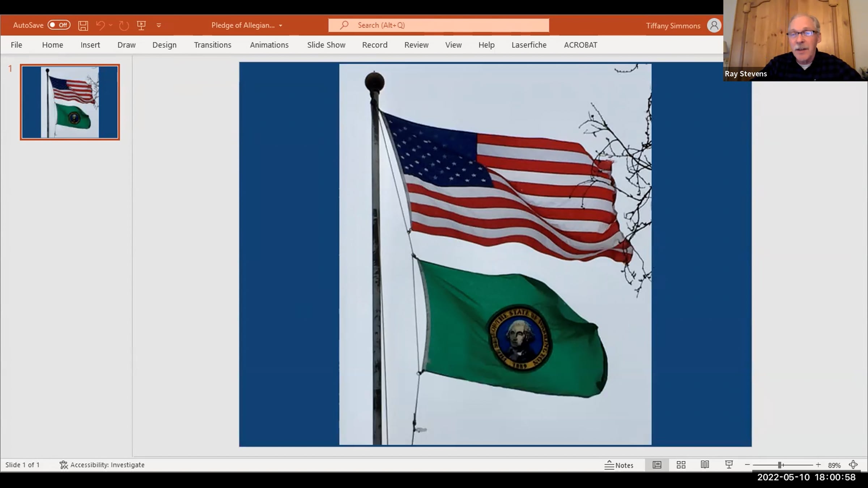This screenshot has width=868, height=488.
Task: Select the ACROBAT tab
Action: tap(580, 45)
